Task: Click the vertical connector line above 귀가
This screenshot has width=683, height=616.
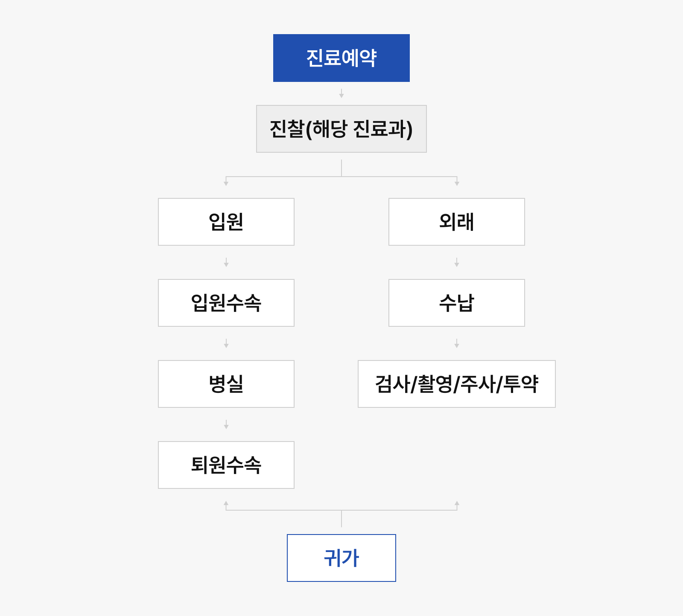Action: [x=341, y=519]
